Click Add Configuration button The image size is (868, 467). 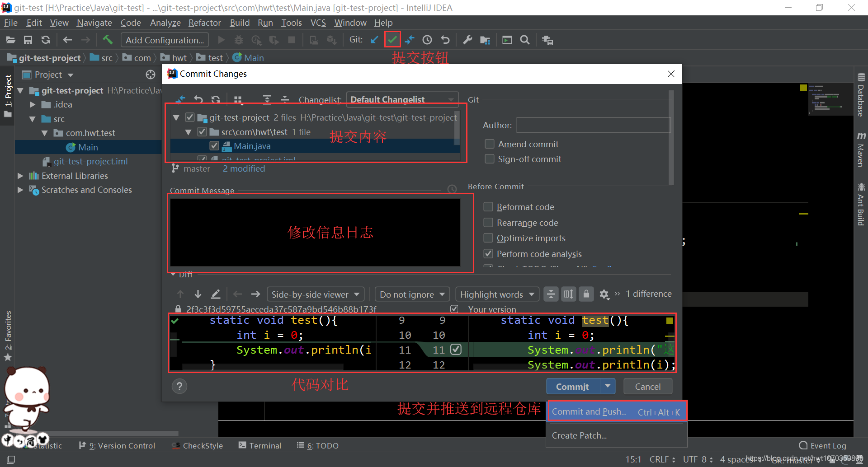point(165,40)
